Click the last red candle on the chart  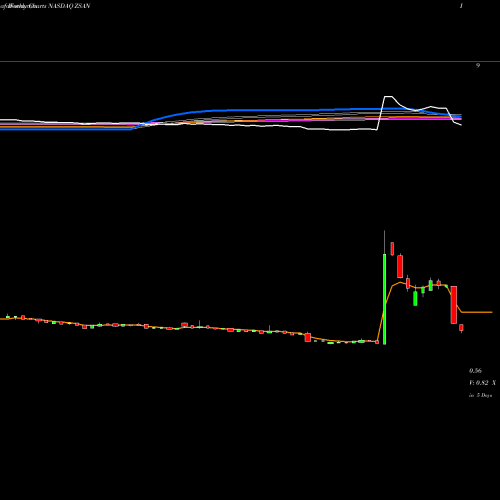tap(461, 328)
